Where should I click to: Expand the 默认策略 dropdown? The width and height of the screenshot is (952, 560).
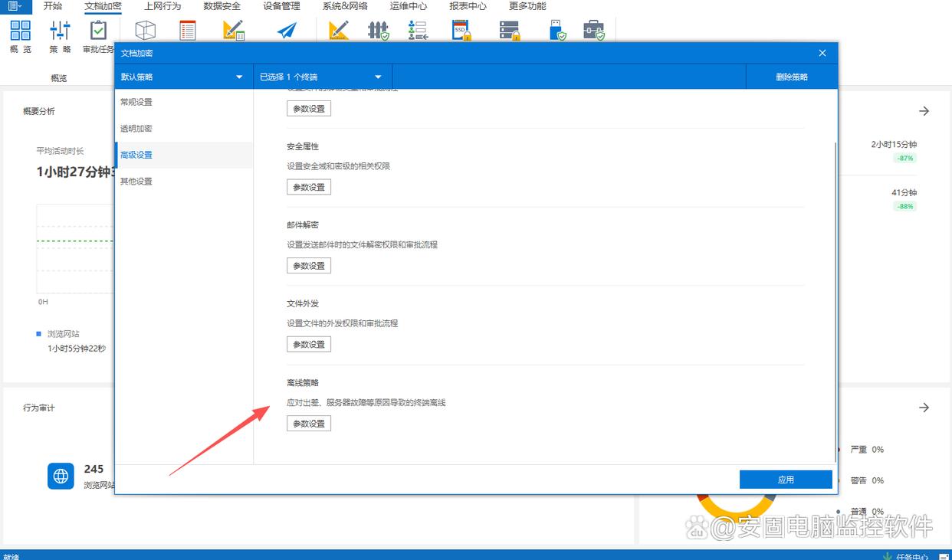click(183, 77)
